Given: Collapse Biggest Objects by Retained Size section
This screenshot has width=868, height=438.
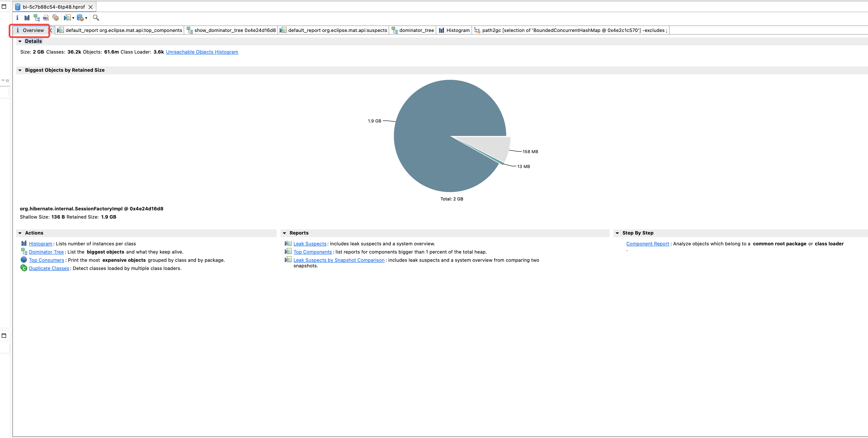Looking at the screenshot, I should (20, 70).
